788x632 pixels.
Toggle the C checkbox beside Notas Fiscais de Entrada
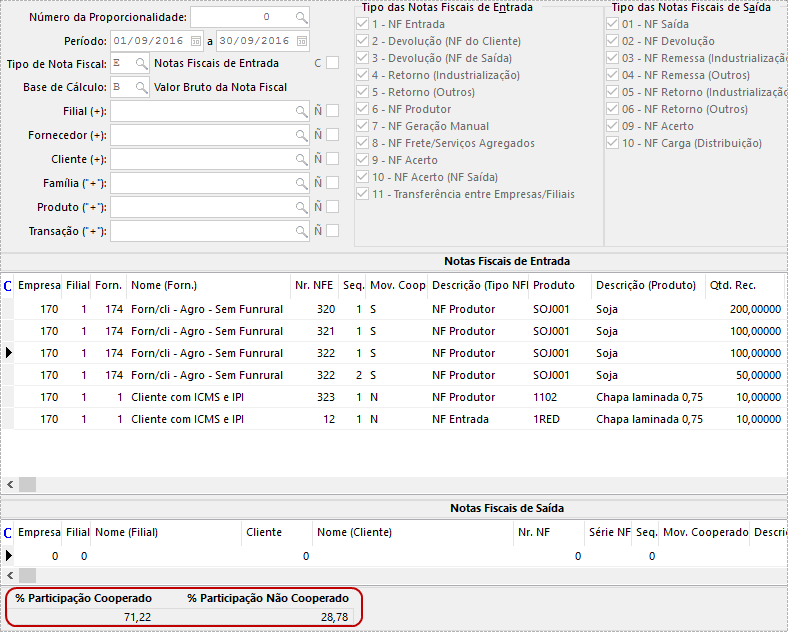tap(332, 63)
